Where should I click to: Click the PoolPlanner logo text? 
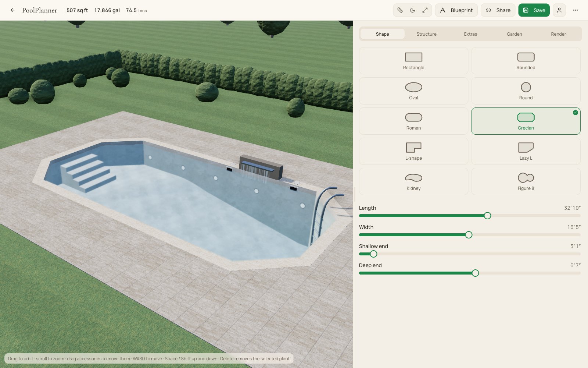coord(40,10)
